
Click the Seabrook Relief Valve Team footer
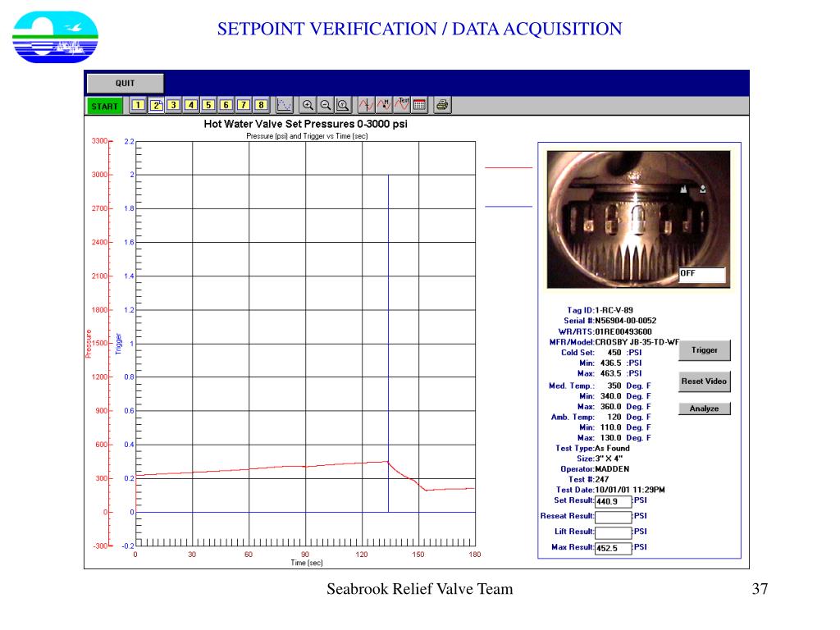(x=419, y=589)
